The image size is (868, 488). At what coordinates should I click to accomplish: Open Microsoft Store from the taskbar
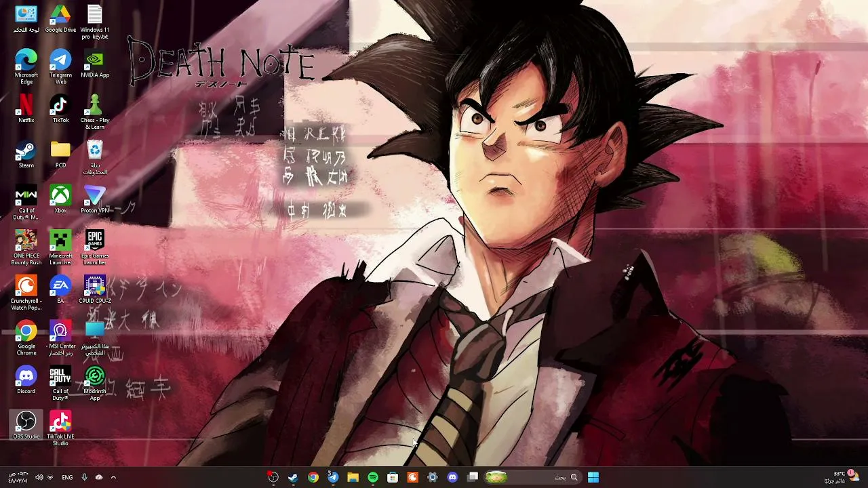point(393,477)
